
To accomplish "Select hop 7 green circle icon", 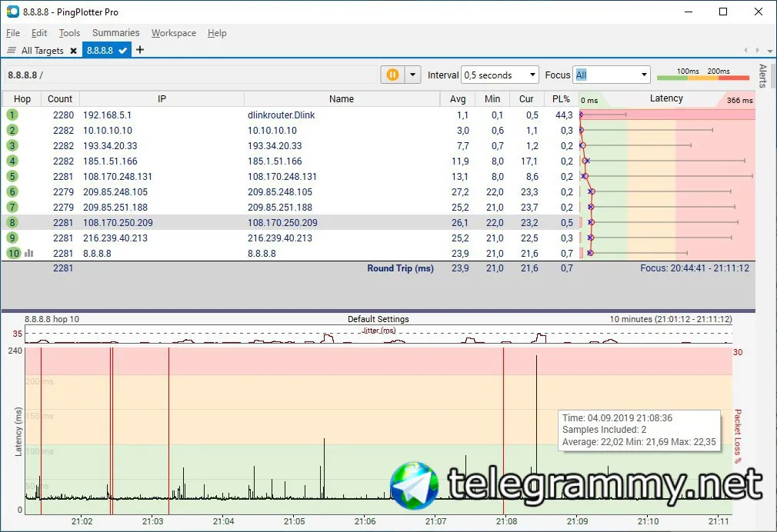I will (x=12, y=207).
